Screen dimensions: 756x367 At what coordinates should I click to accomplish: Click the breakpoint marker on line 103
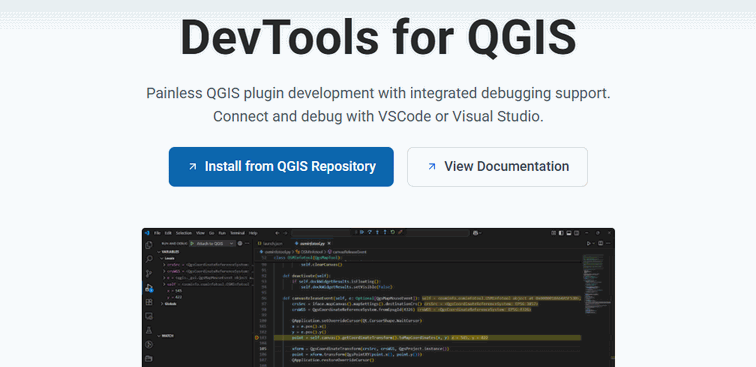point(257,338)
